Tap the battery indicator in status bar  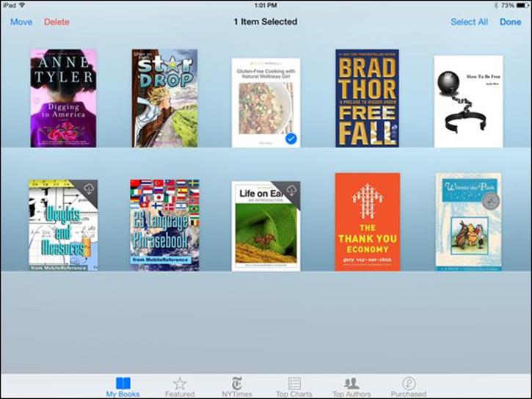tap(523, 5)
